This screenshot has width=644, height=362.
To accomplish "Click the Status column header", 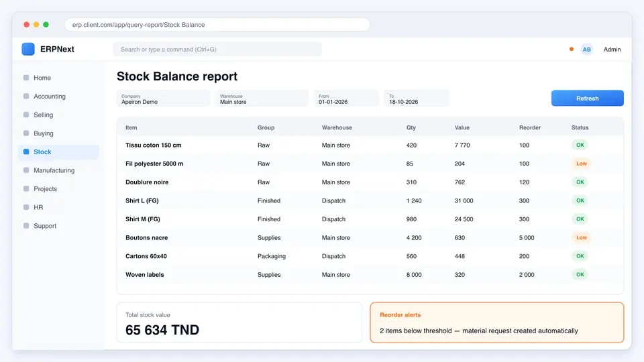I will 580,127.
